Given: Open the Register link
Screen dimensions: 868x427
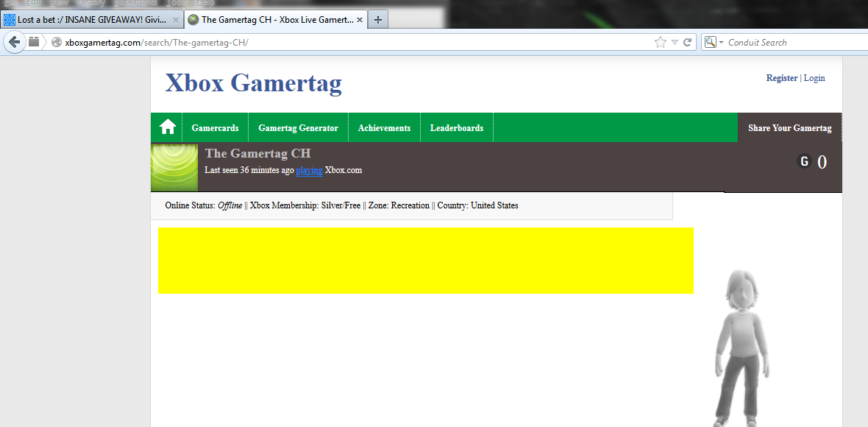Looking at the screenshot, I should click(x=782, y=78).
